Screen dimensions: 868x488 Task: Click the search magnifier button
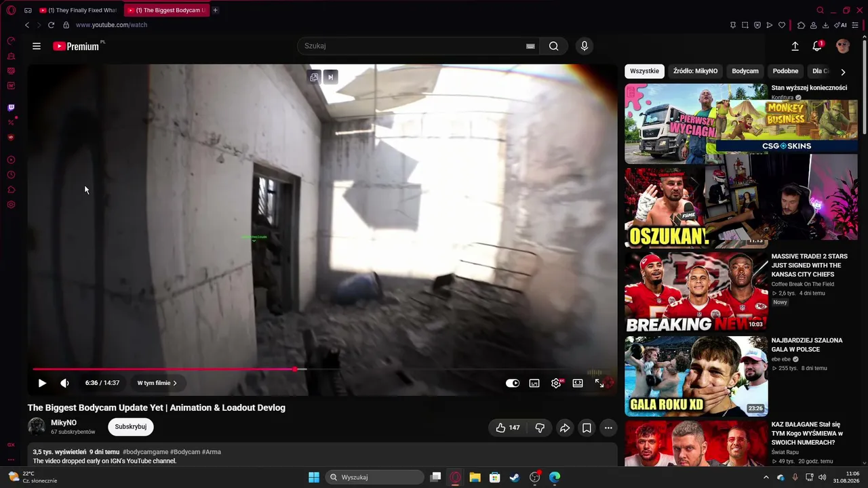554,46
